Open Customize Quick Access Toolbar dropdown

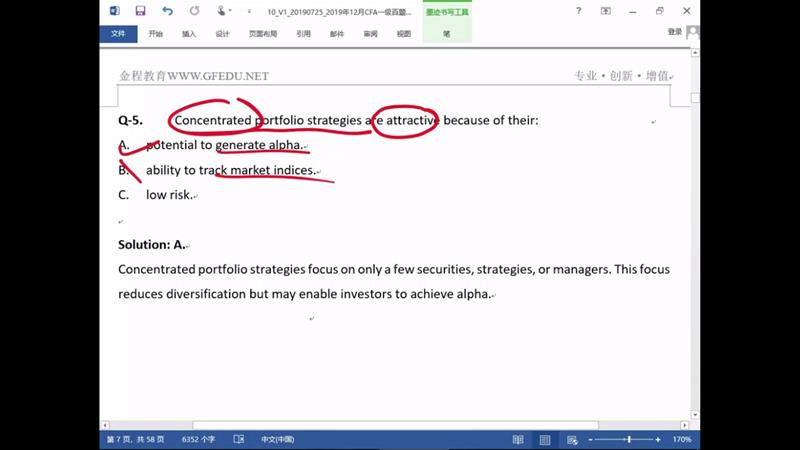pyautogui.click(x=249, y=11)
